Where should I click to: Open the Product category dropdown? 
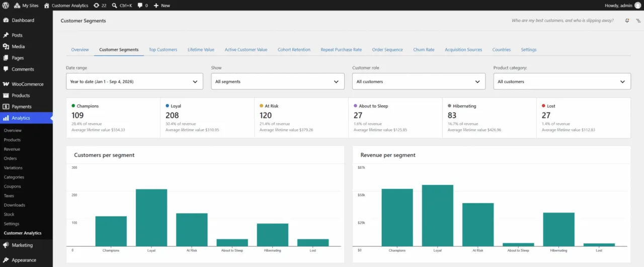(562, 81)
